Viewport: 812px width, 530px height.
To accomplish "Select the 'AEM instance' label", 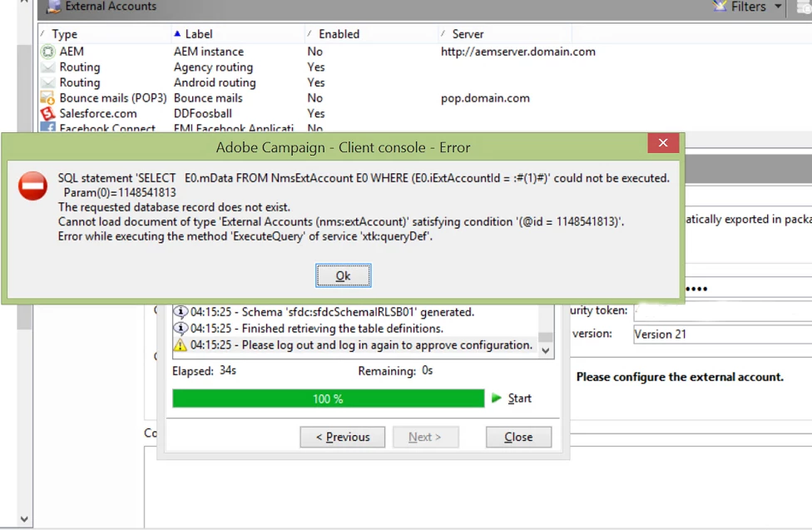I will point(209,52).
